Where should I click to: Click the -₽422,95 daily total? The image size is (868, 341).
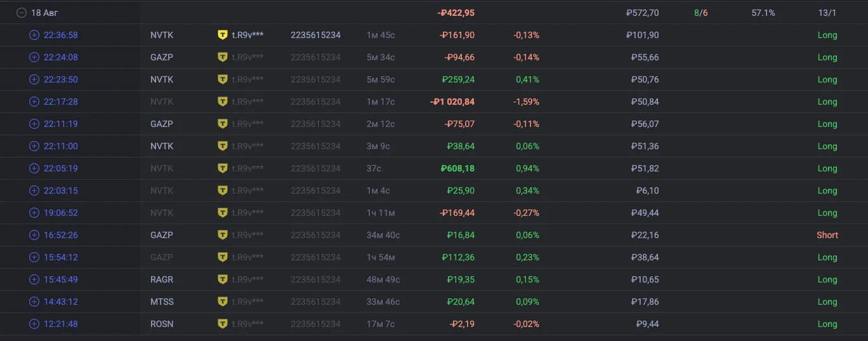point(456,13)
